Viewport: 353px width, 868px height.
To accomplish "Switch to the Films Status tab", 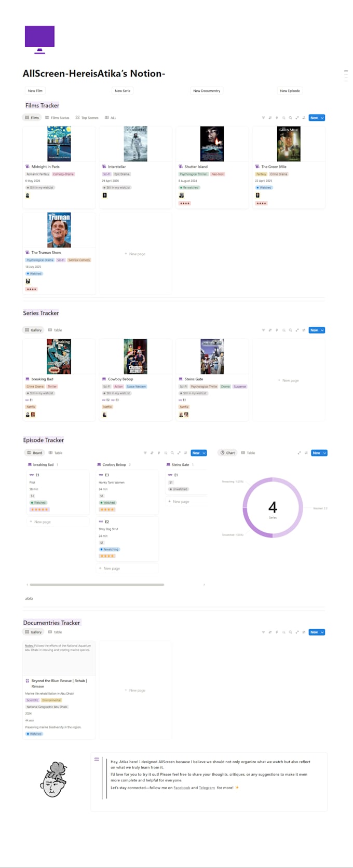I will coord(57,118).
